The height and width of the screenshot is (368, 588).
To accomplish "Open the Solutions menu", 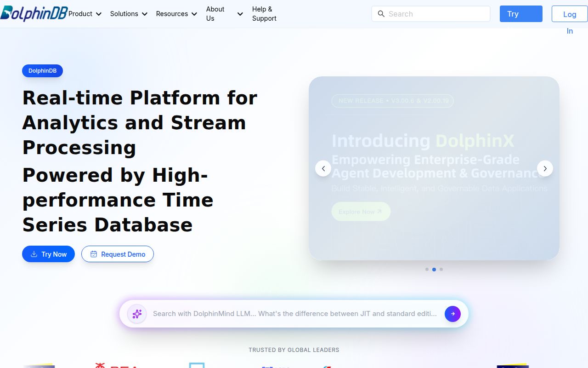I will tap(129, 14).
